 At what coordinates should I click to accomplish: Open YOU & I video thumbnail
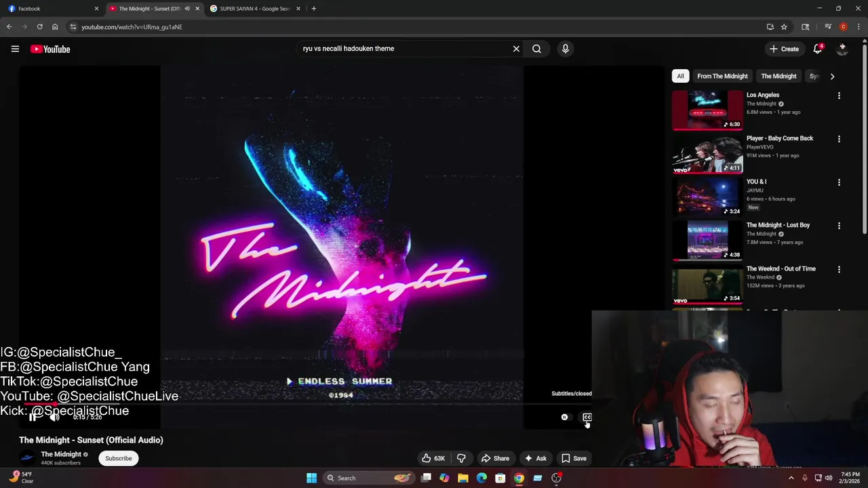(707, 196)
